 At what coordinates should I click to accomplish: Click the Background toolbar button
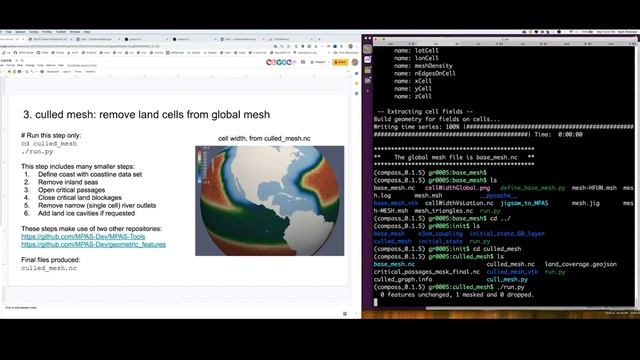53,71
